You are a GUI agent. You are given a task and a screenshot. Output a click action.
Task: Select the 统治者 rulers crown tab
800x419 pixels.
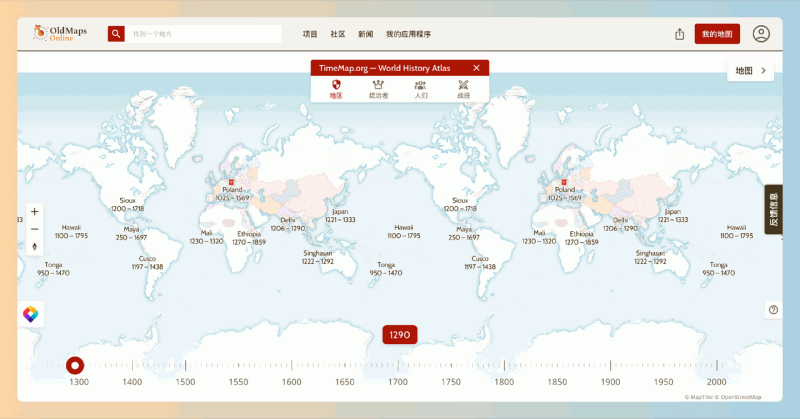click(x=378, y=89)
